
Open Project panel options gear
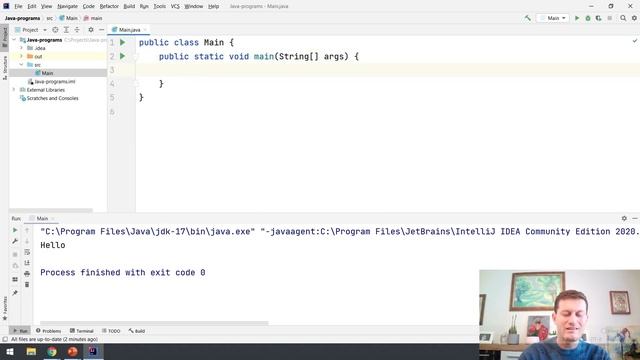pos(91,30)
